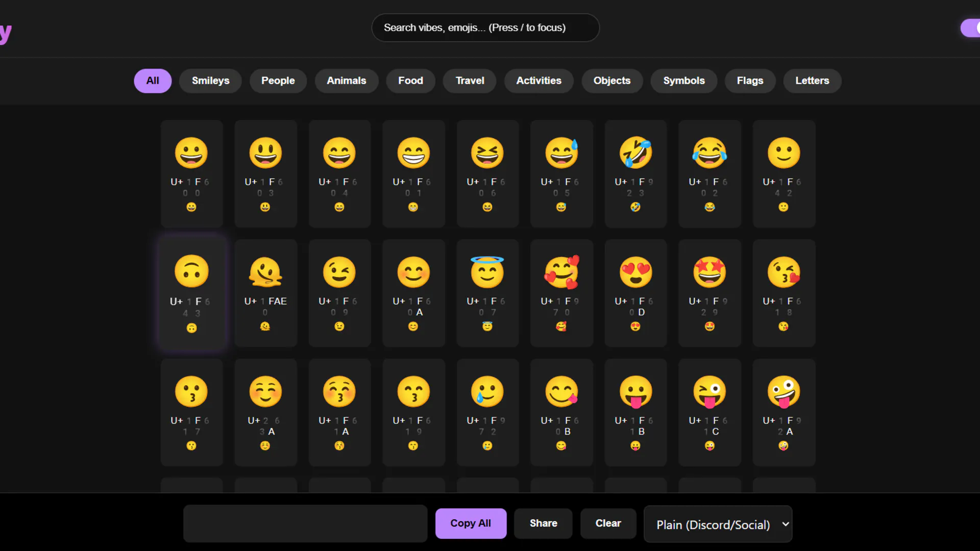Add the grinning sweat face emoji
Screen dimensions: 980x551
tap(561, 173)
